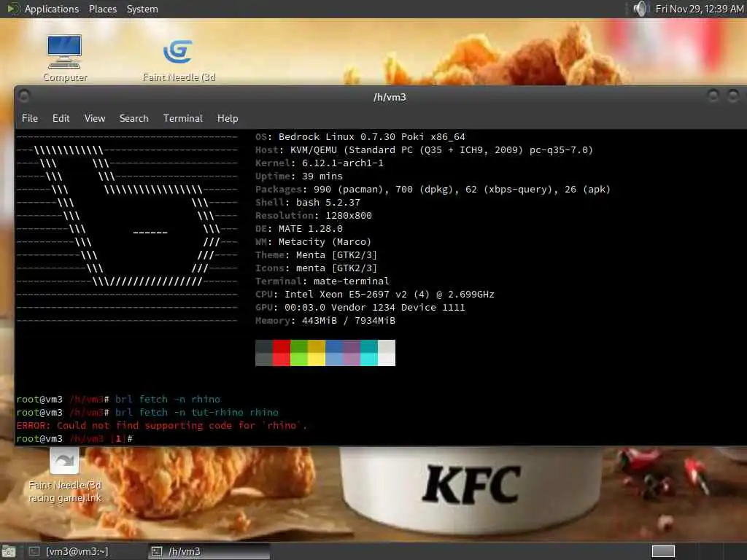Click the red color block in the terminal palette
Image resolution: width=747 pixels, height=560 pixels.
(x=282, y=353)
